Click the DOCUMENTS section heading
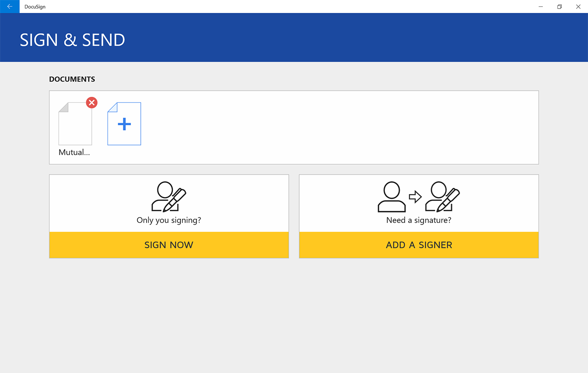 [x=72, y=79]
